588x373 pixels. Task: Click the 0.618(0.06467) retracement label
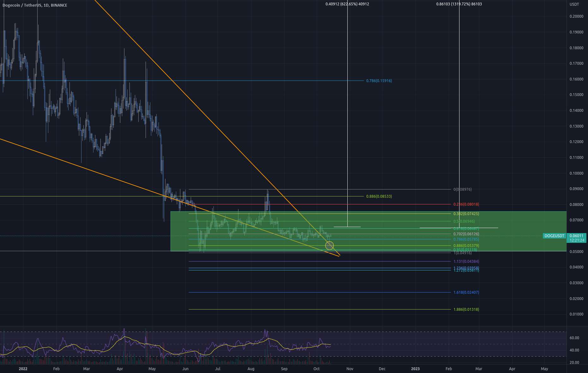click(x=466, y=229)
